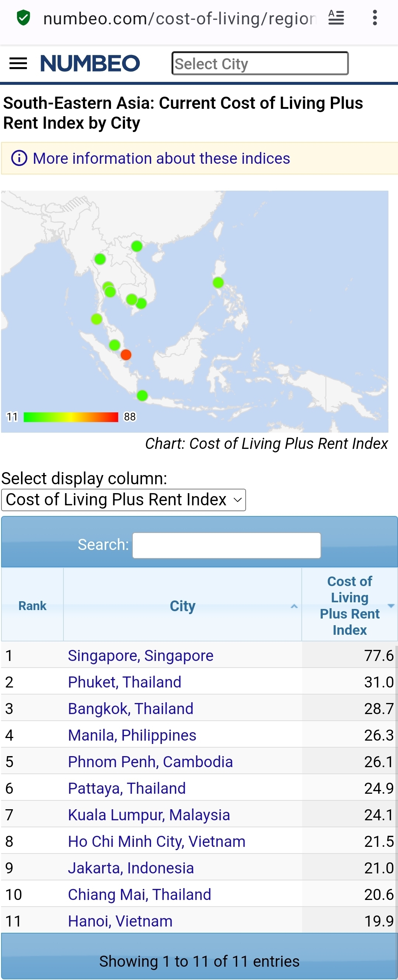Open the Select display column dropdown
Screen dimensions: 398x980
point(124,500)
